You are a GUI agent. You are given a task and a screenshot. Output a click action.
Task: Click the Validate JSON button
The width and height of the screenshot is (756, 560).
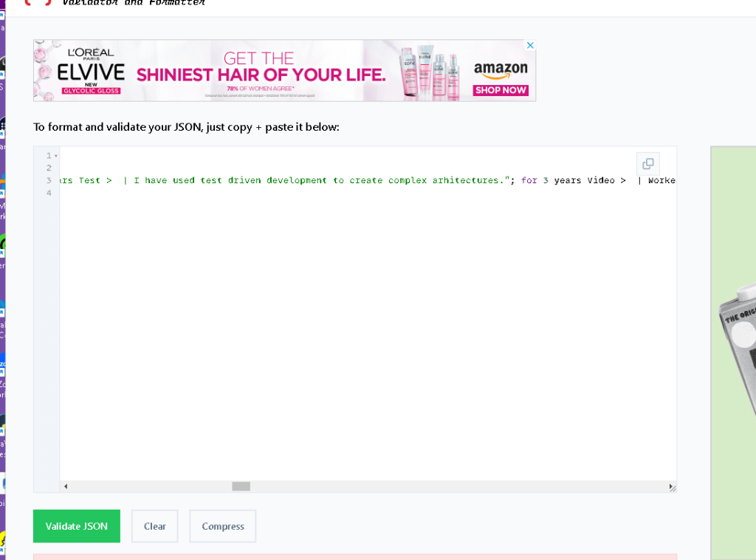(77, 526)
